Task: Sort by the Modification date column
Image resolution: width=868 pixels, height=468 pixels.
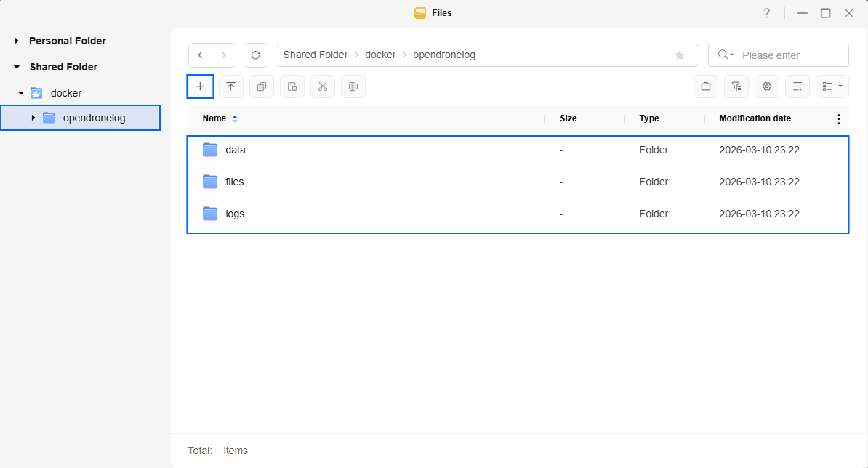Action: tap(755, 118)
